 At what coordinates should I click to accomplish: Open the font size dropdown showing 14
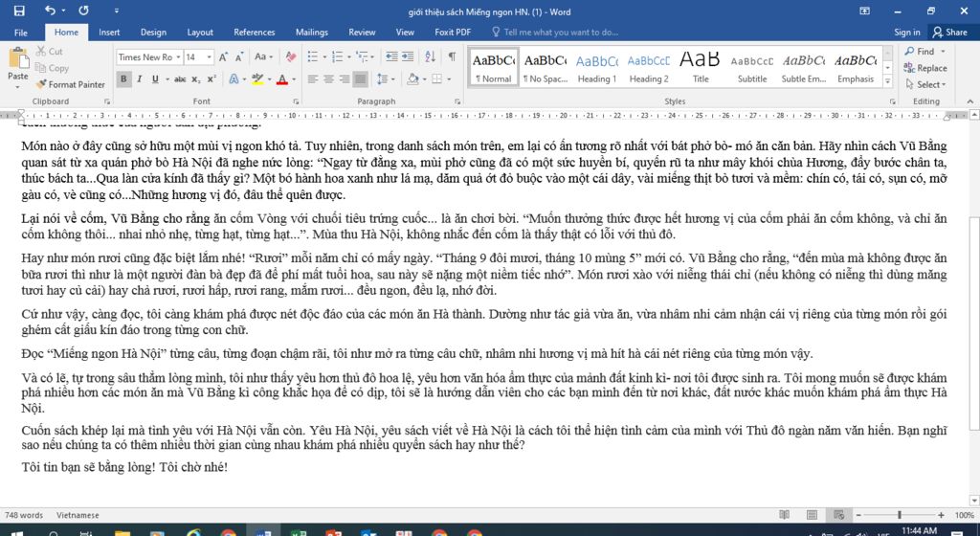click(x=209, y=56)
